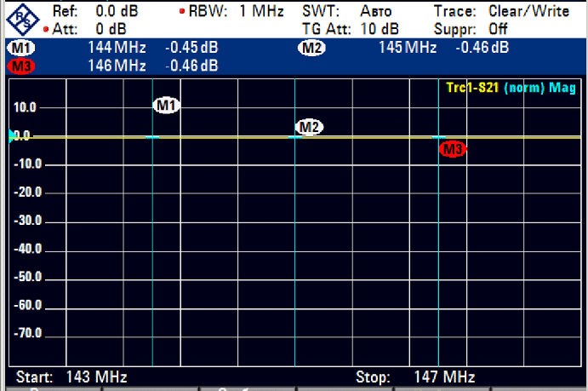Image resolution: width=588 pixels, height=391 pixels.
Task: Click the M1 badge in the marker table
Action: pyautogui.click(x=20, y=48)
